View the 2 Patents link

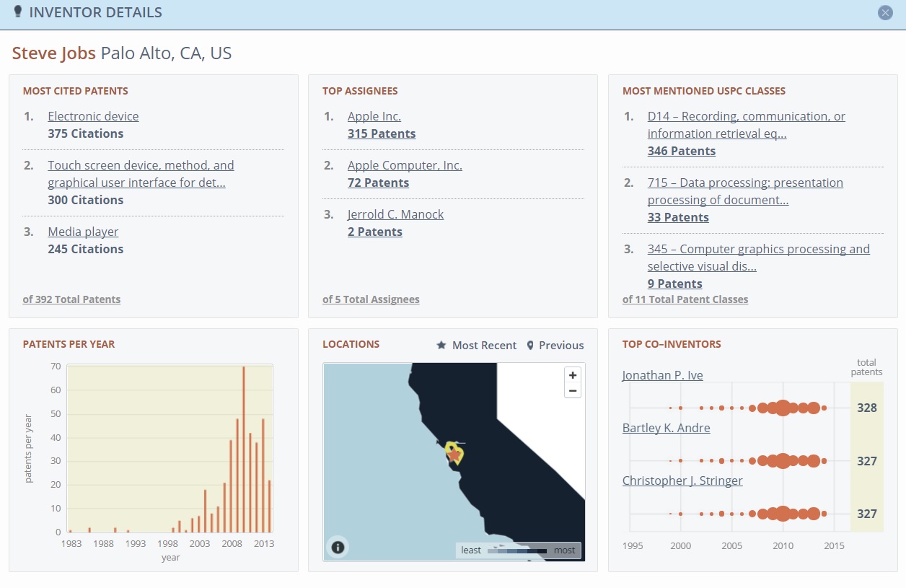pyautogui.click(x=374, y=232)
